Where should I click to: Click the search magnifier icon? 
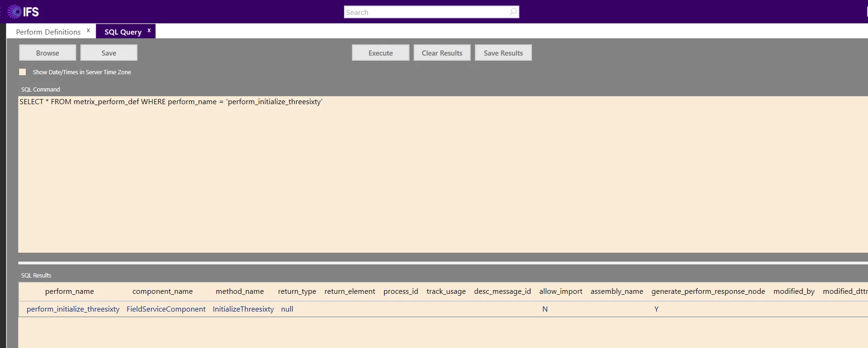[x=513, y=12]
